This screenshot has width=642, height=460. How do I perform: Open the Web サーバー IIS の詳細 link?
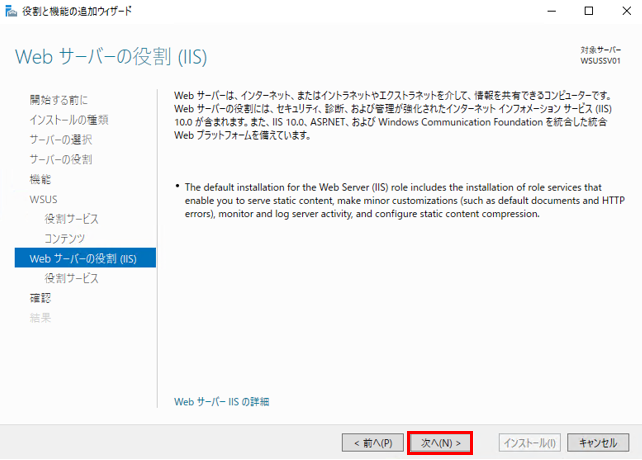coord(222,402)
